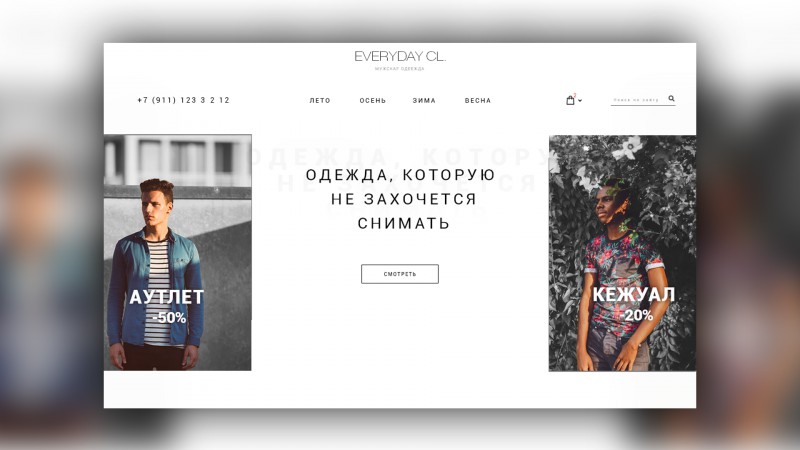
Task: Open the АУТЛЕТ banner label
Action: [166, 297]
